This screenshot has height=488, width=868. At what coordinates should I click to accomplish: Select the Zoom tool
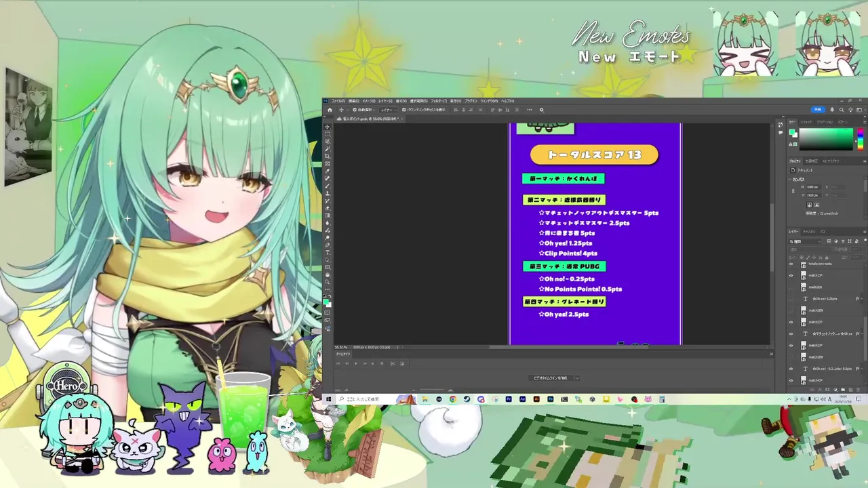click(x=328, y=282)
